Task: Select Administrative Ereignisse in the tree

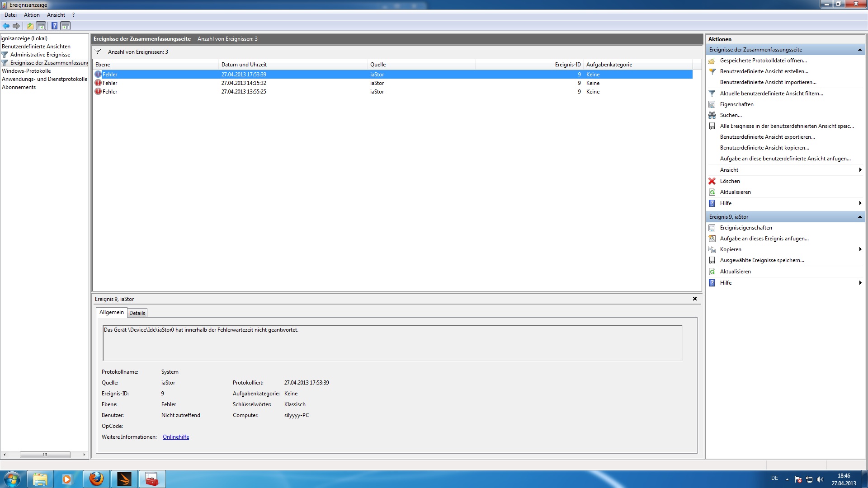Action: (40, 55)
